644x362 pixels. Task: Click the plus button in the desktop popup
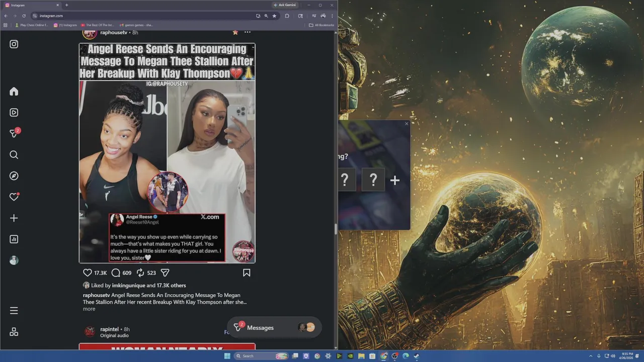[x=395, y=180]
